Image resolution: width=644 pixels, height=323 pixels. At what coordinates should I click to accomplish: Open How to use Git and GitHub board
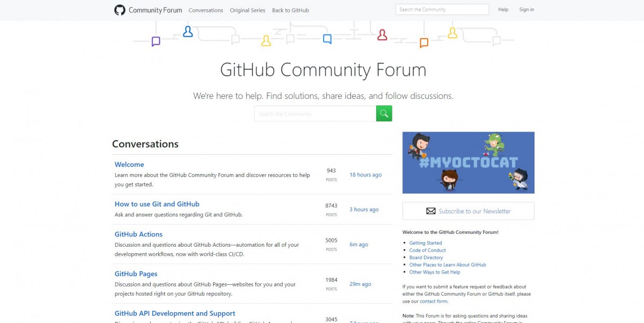157,204
